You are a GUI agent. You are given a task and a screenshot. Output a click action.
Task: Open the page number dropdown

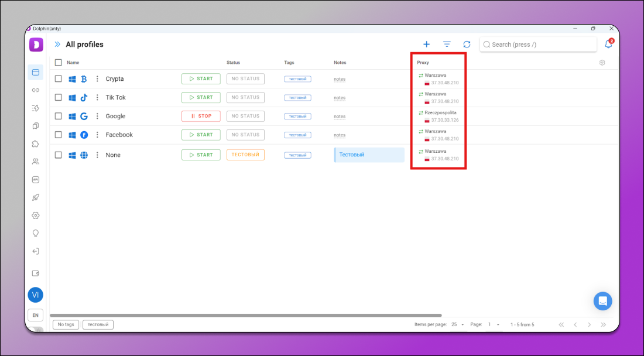pos(494,324)
